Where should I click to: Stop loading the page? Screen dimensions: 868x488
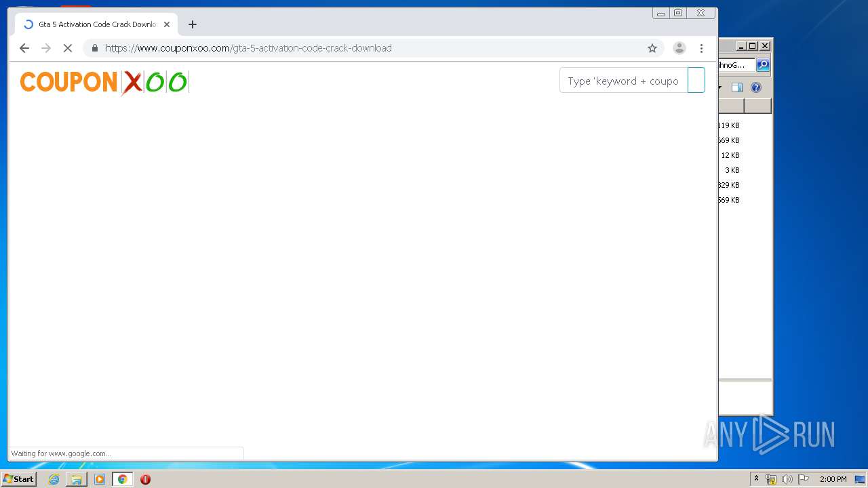[x=67, y=48]
